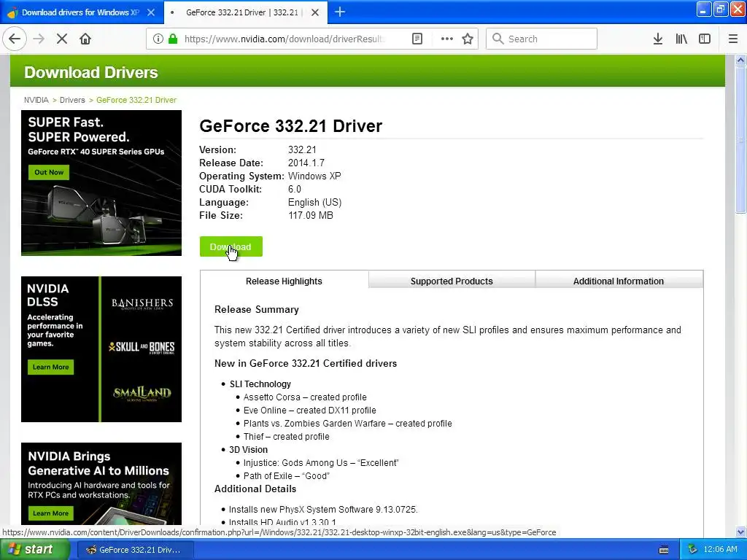Open the Additional Information tab
This screenshot has width=747, height=560.
(x=619, y=281)
